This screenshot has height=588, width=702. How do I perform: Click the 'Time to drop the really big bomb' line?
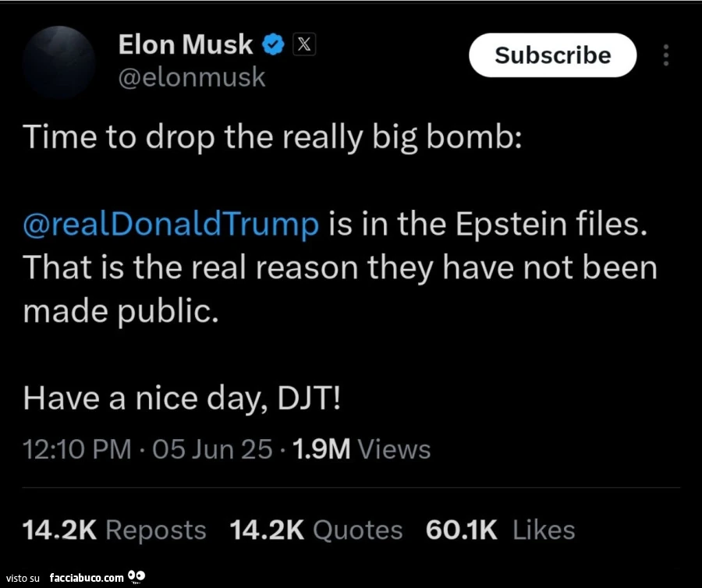272,137
